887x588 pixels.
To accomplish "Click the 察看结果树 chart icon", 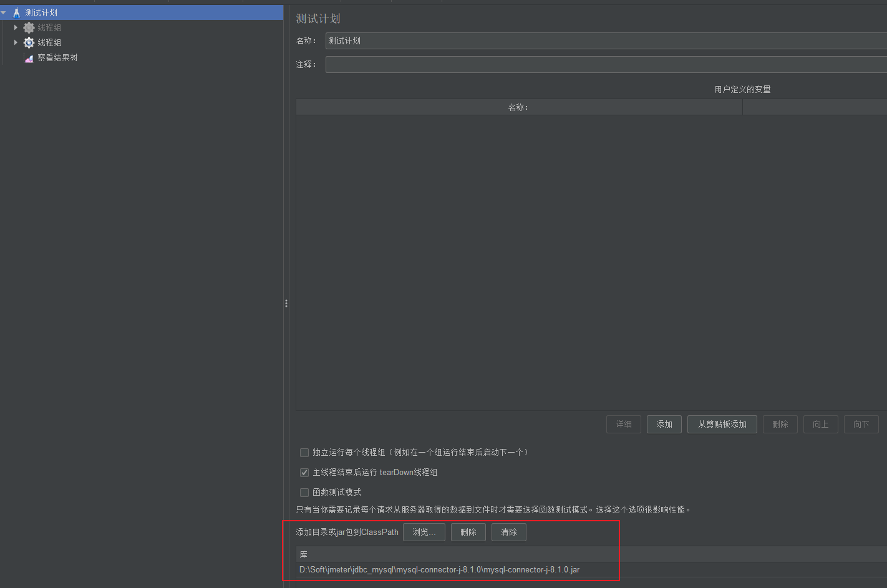I will (29, 58).
